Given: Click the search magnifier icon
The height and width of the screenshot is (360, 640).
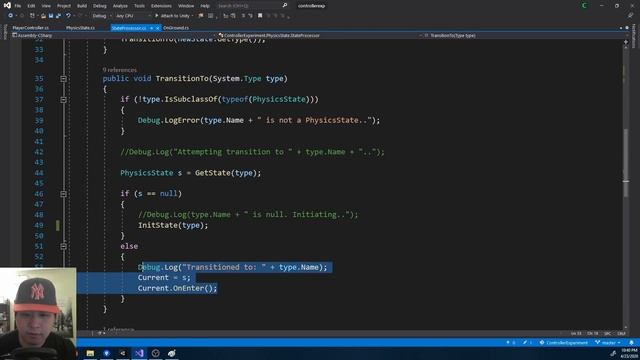Looking at the screenshot, I should [x=285, y=5].
